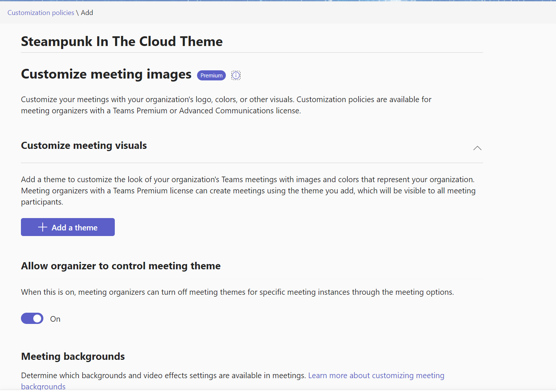Image resolution: width=556 pixels, height=392 pixels.
Task: Click the On label beside the toggle
Action: coord(55,319)
